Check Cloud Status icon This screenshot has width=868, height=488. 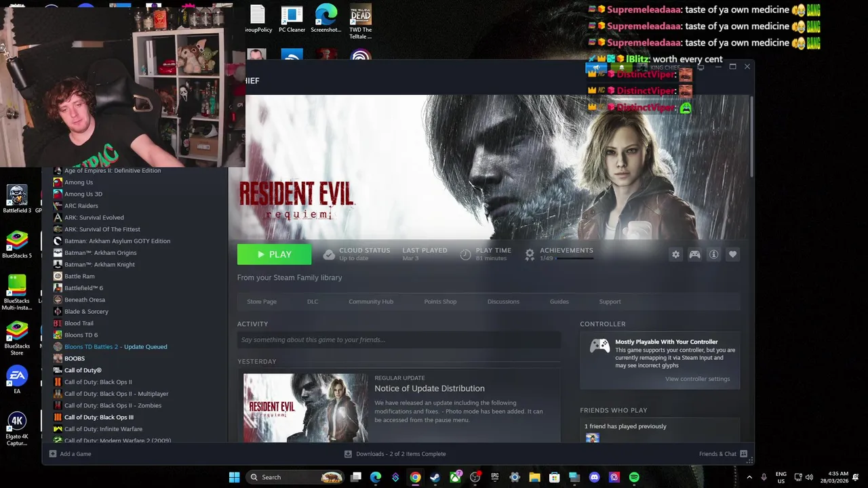tap(329, 254)
